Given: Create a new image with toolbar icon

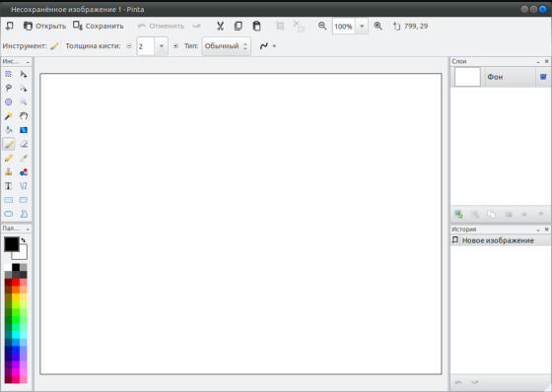Looking at the screenshot, I should pos(10,26).
